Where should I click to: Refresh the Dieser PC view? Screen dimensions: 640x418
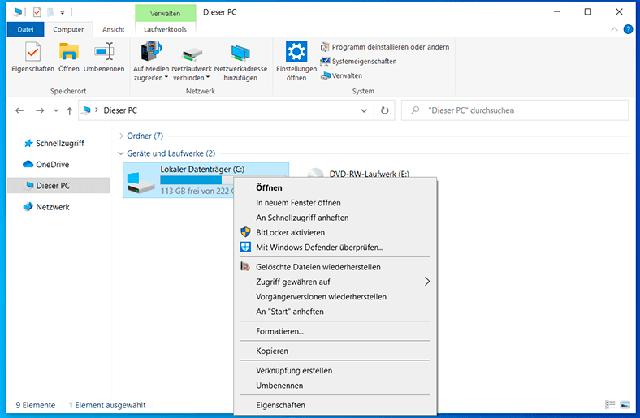(384, 111)
